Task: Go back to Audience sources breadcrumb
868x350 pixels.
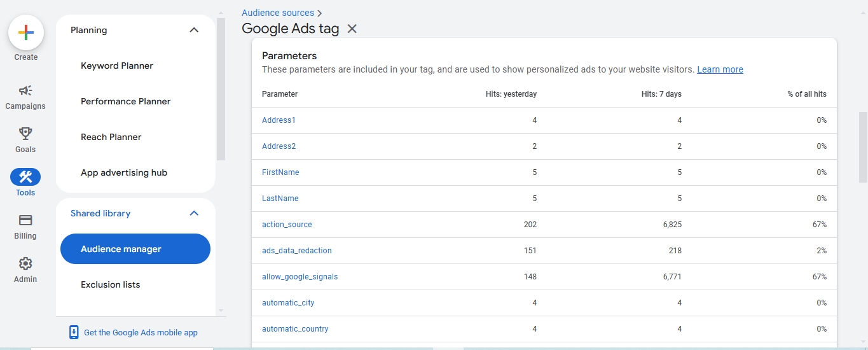Action: 278,13
